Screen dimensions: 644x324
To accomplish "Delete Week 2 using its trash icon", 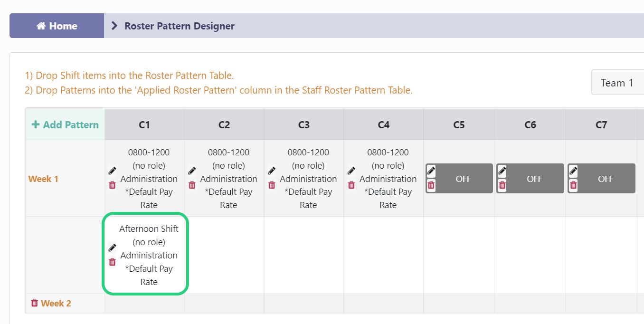I will pos(34,303).
